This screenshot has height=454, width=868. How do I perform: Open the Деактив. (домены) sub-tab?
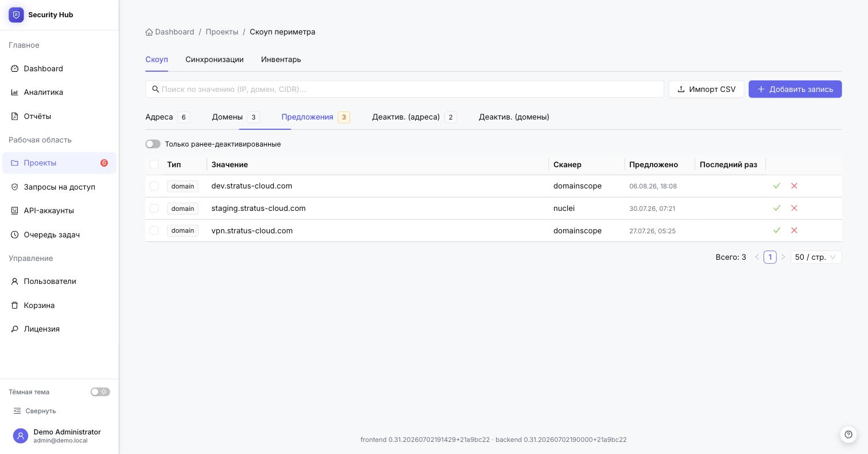(514, 117)
